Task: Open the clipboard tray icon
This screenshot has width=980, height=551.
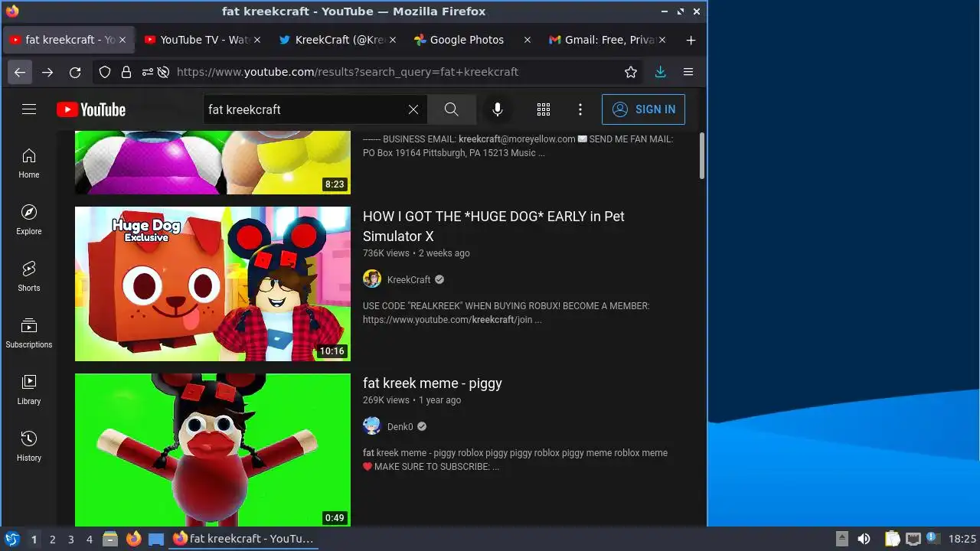Action: tap(892, 539)
